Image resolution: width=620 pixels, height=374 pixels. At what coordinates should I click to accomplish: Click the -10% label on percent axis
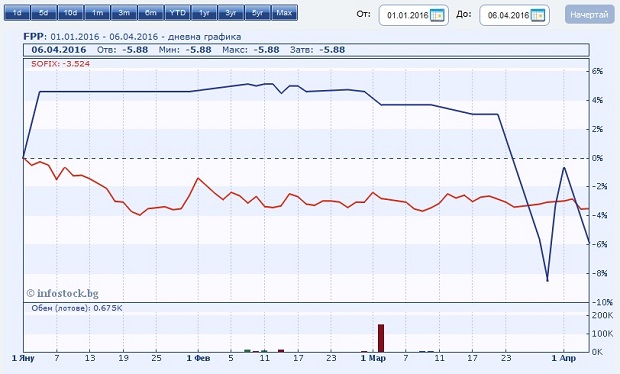[x=602, y=302]
